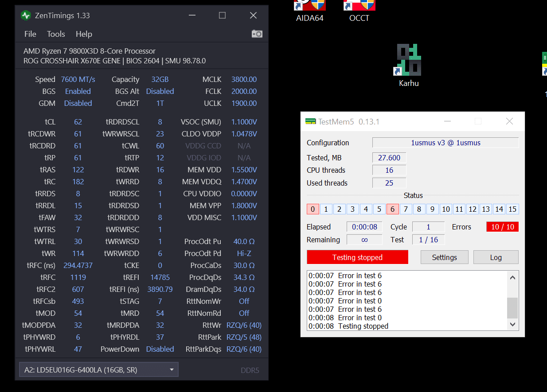Select status thread box 6
547x392 pixels.
[x=392, y=209]
